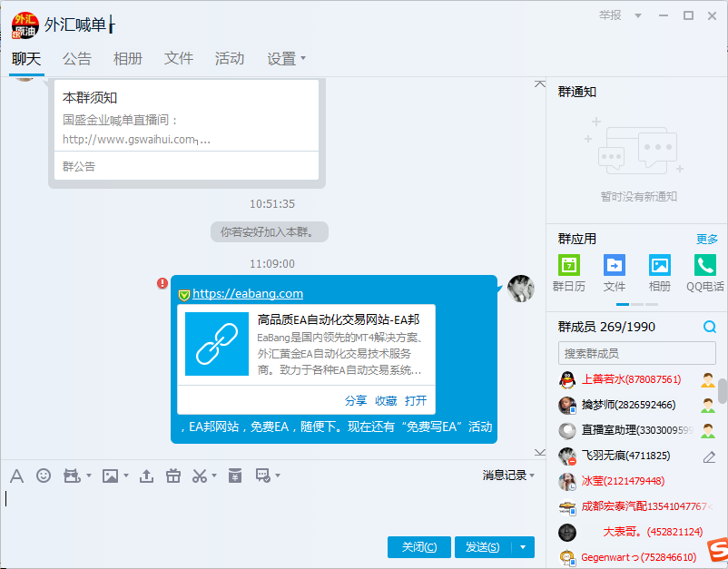The height and width of the screenshot is (569, 728).
Task: Click the 搜索群成员 search field
Action: (x=637, y=354)
